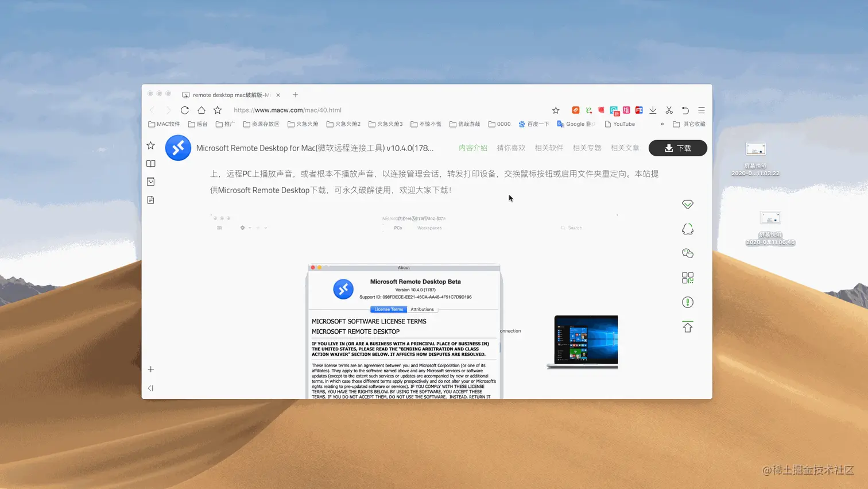868x489 pixels.
Task: Show more bookmarks with the » chevron
Action: coord(662,124)
